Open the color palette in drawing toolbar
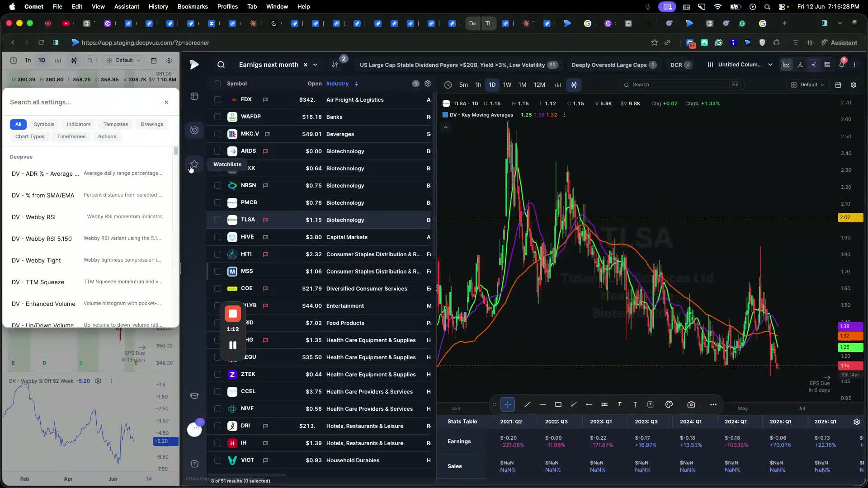The height and width of the screenshot is (488, 868). pyautogui.click(x=669, y=404)
